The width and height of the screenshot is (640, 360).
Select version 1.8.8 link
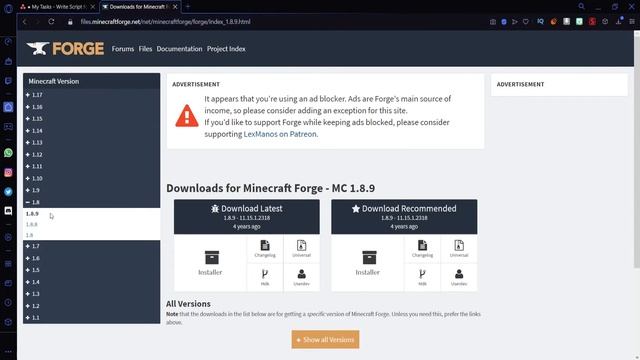[31, 224]
